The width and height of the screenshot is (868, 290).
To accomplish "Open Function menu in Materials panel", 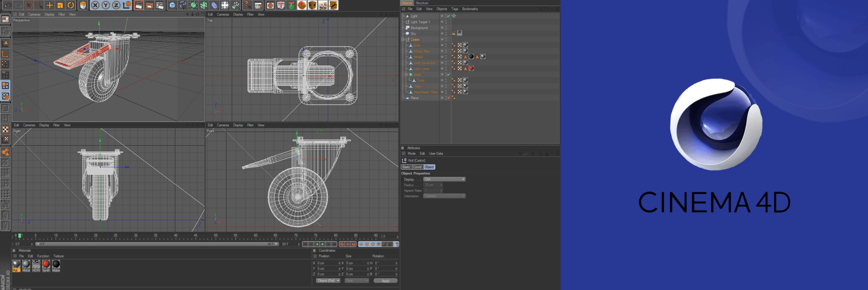I will (43, 257).
